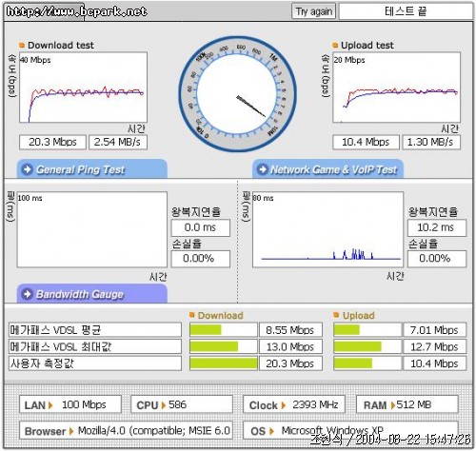Click the Bandwidth Gauge arrow icon

point(28,294)
